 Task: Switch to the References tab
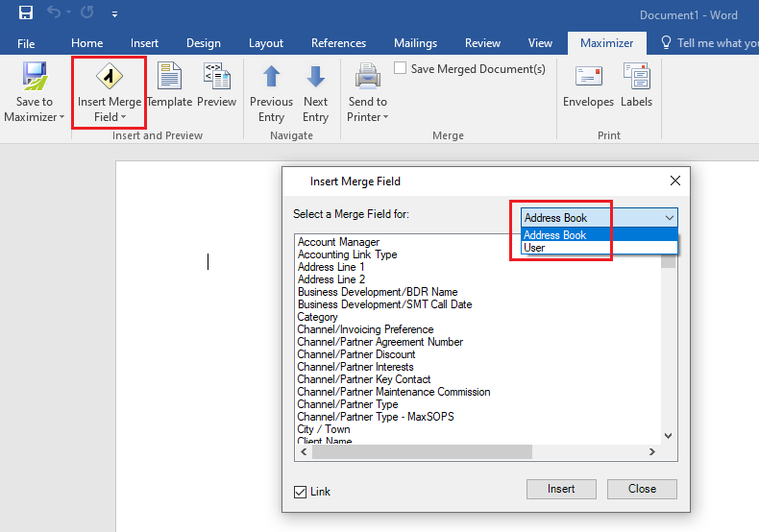(x=338, y=43)
